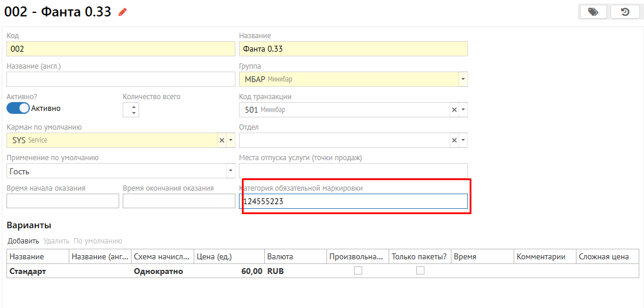Click Добавить to add a variant
The image size is (644, 308).
23,241
